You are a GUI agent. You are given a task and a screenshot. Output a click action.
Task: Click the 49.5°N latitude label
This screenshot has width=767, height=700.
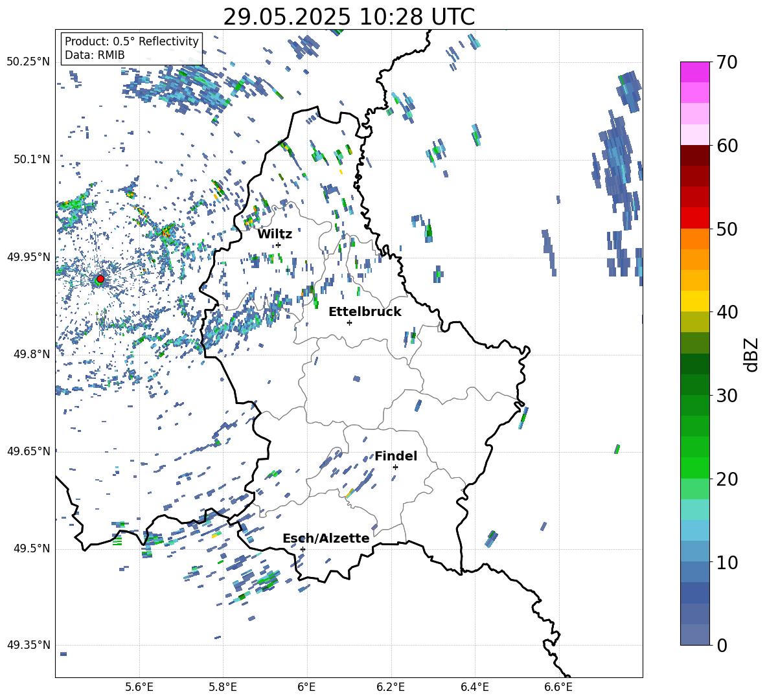(31, 548)
